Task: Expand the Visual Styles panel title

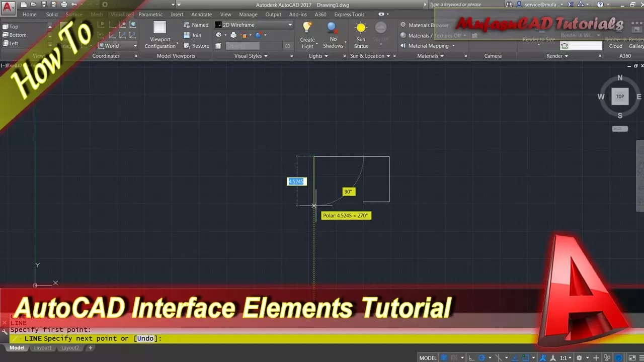Action: [x=251, y=56]
